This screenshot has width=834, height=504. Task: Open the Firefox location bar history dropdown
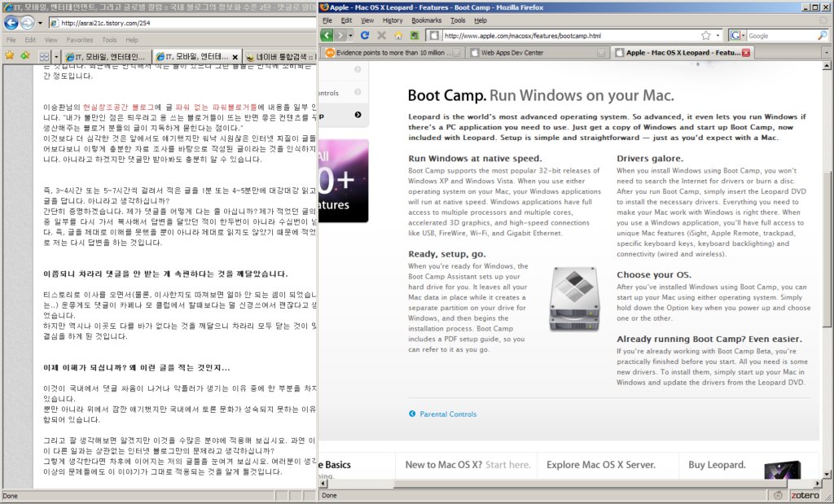click(718, 36)
